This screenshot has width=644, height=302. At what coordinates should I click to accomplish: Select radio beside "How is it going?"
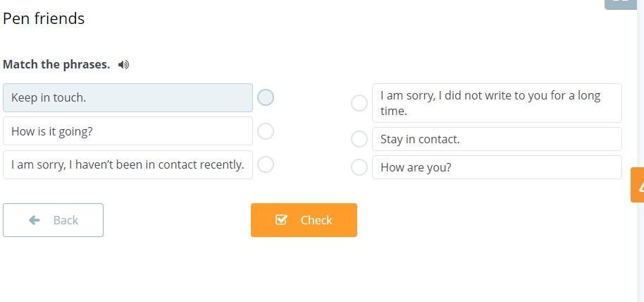click(266, 131)
